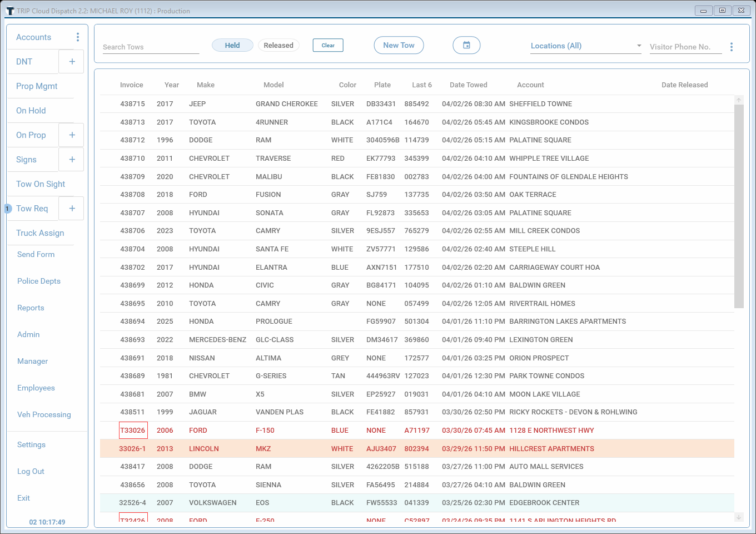756x534 pixels.
Task: Open the calendar date picker button
Action: [x=466, y=46]
